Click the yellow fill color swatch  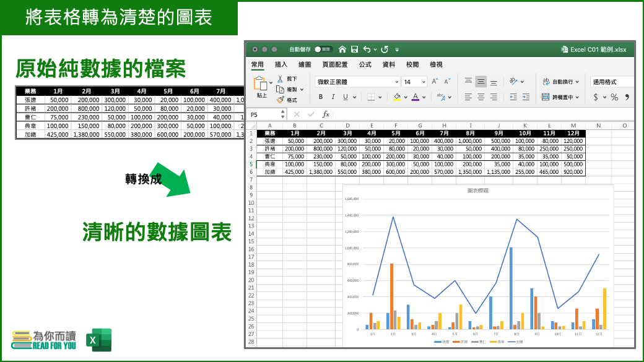point(397,97)
